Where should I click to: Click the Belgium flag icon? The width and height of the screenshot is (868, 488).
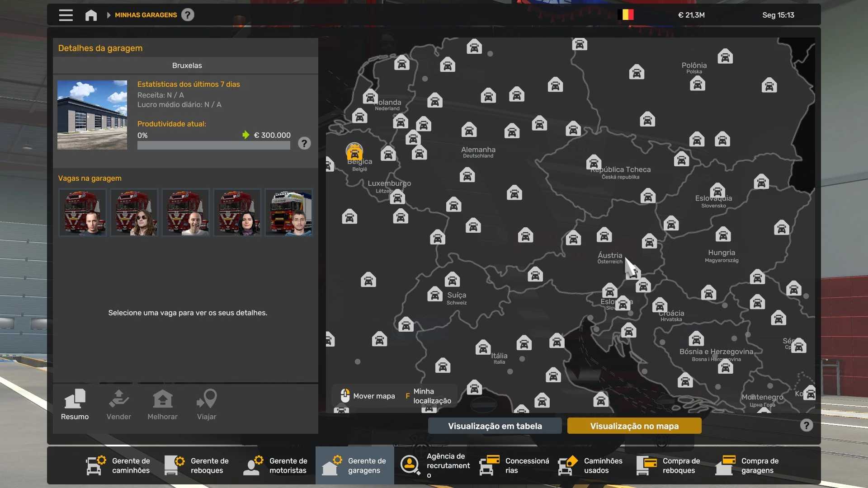(626, 15)
